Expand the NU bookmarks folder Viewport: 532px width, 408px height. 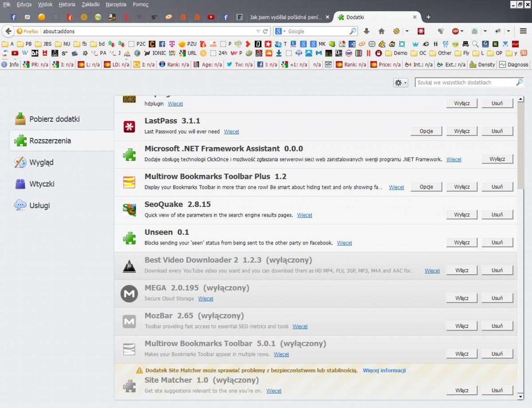(63, 44)
